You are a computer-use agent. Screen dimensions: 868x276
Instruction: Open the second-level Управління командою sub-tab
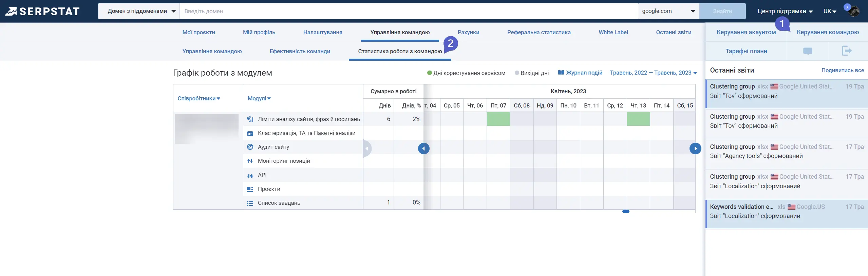[212, 51]
